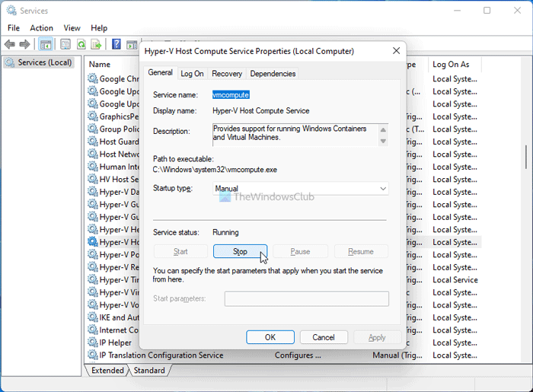Click the selected vmcompute service name field
This screenshot has height=392, width=533.
click(x=231, y=95)
